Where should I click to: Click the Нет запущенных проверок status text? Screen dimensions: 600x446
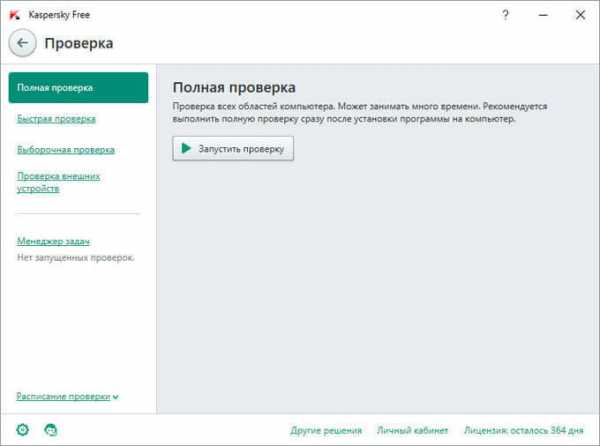76,258
